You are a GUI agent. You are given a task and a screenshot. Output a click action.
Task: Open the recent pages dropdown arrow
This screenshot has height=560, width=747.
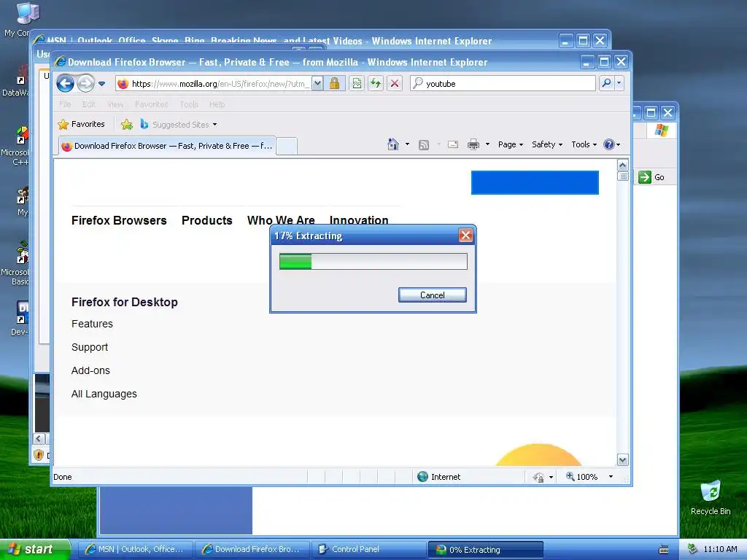pyautogui.click(x=101, y=84)
